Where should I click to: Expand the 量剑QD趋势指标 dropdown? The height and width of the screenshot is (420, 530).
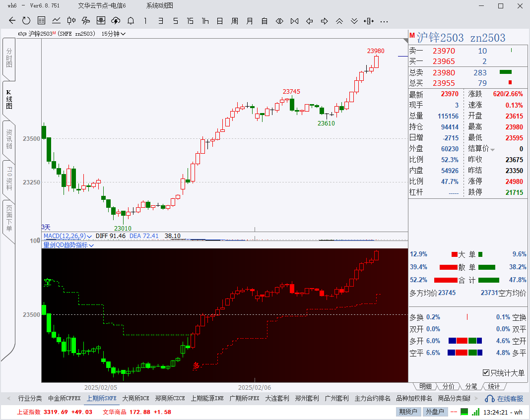pos(91,245)
